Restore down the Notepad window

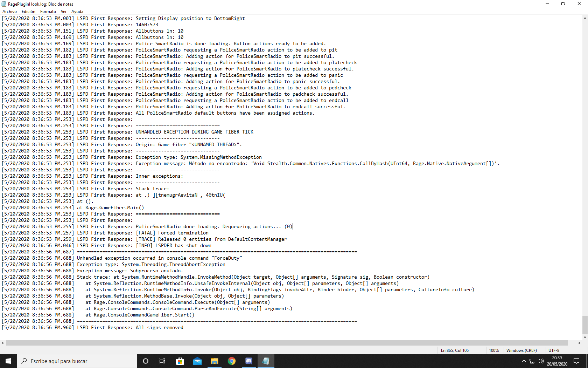click(563, 4)
